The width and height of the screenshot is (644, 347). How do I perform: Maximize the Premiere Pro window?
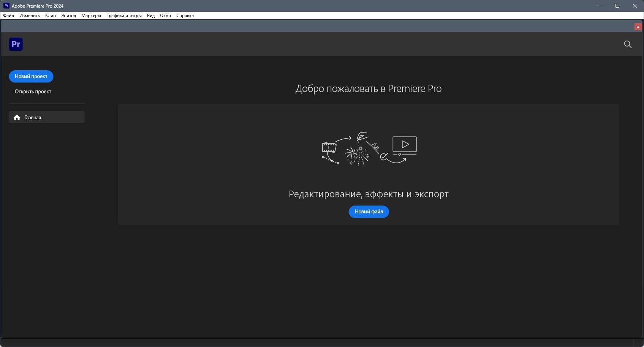point(617,6)
